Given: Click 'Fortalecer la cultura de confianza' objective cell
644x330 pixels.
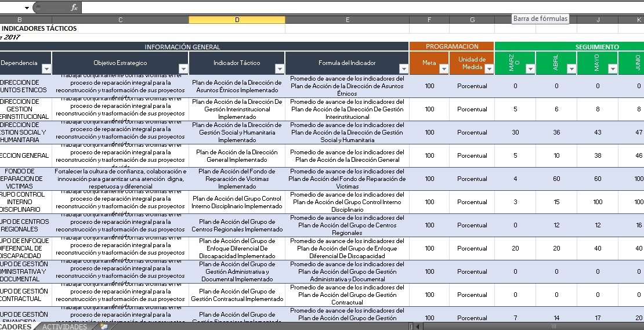Looking at the screenshot, I should click(x=120, y=179).
